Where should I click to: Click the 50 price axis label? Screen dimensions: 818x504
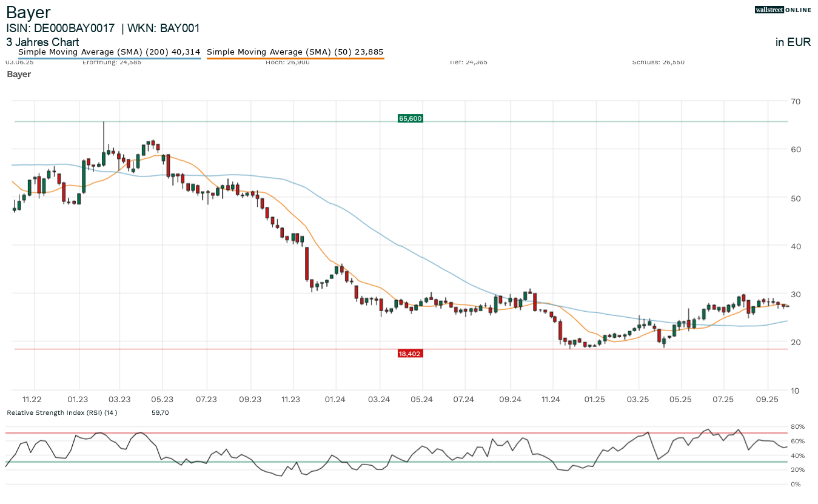pyautogui.click(x=795, y=198)
